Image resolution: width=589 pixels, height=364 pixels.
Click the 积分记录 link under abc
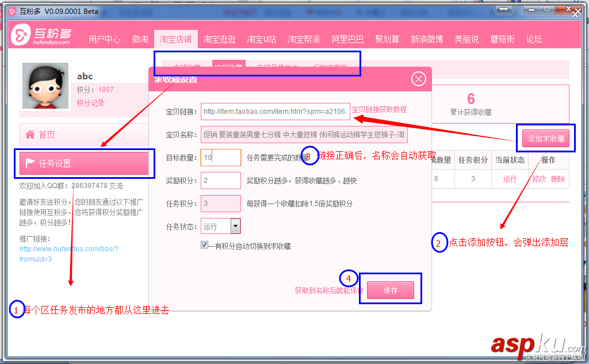point(90,102)
